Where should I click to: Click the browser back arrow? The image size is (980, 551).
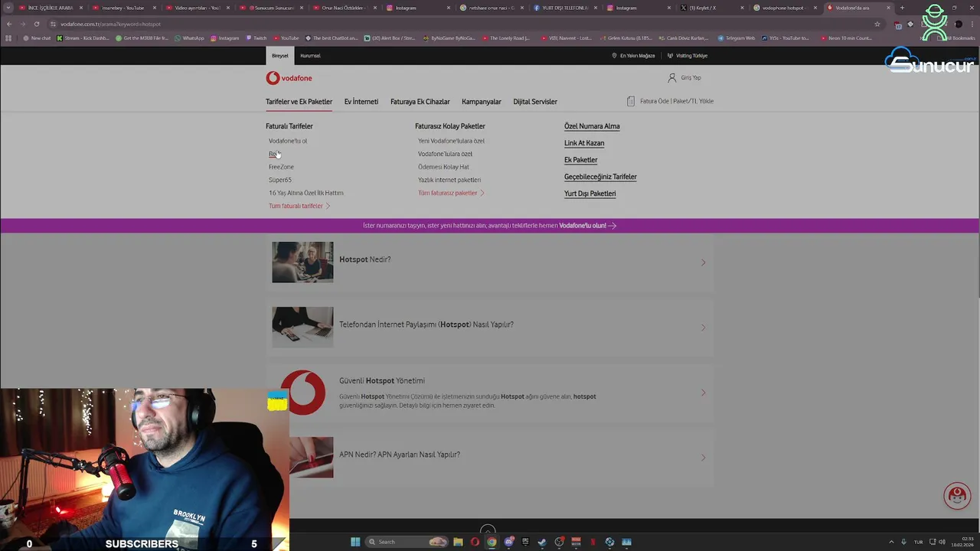click(x=9, y=24)
